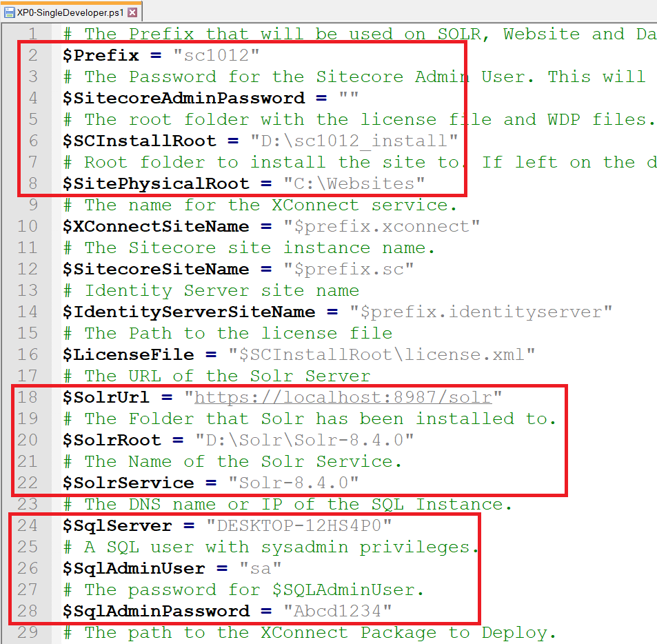This screenshot has height=644, width=657.
Task: Click the $XConnectSiteName variable
Action: [156, 226]
